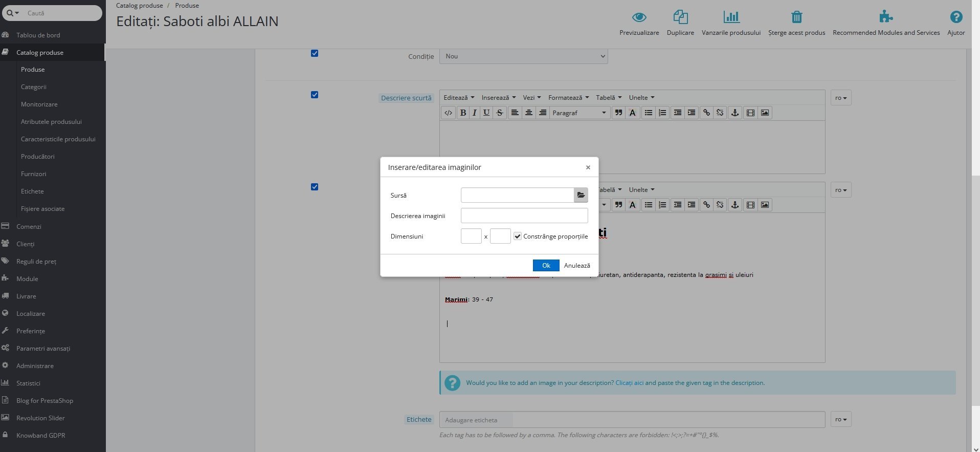Image resolution: width=980 pixels, height=452 pixels.
Task: Insert anchor in Descriere scurtă toolbar
Action: coord(735,113)
